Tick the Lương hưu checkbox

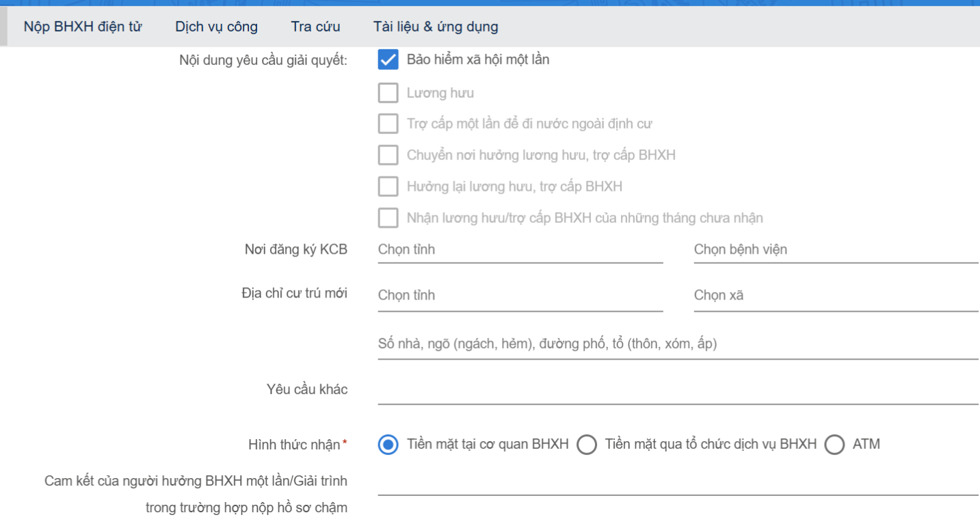pyautogui.click(x=388, y=93)
